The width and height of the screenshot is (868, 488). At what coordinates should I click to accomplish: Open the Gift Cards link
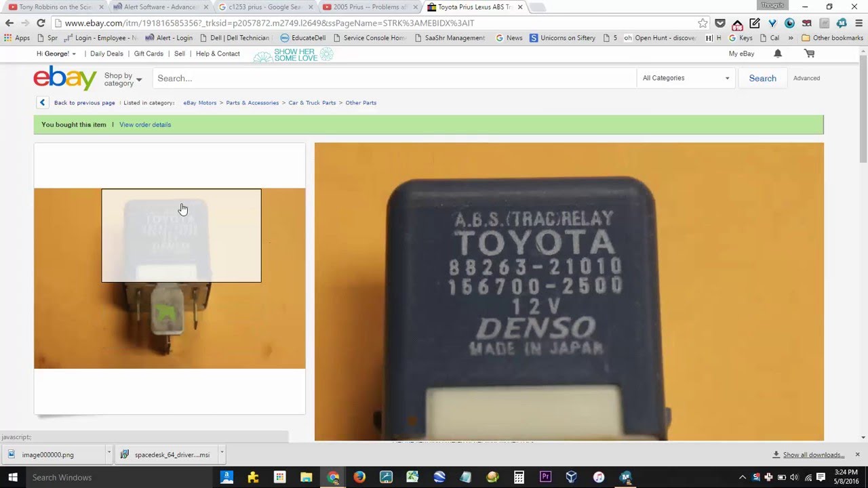coord(149,54)
